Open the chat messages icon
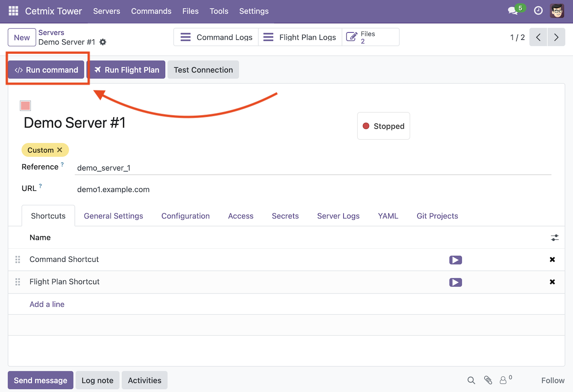 click(513, 11)
